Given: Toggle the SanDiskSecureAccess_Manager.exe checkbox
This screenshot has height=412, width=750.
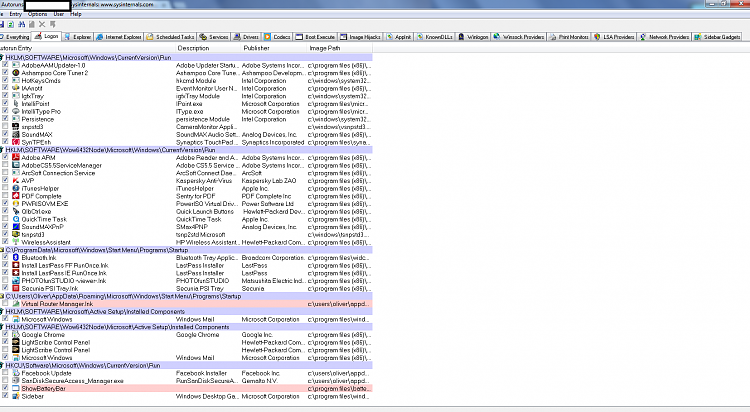Looking at the screenshot, I should coord(5,380).
